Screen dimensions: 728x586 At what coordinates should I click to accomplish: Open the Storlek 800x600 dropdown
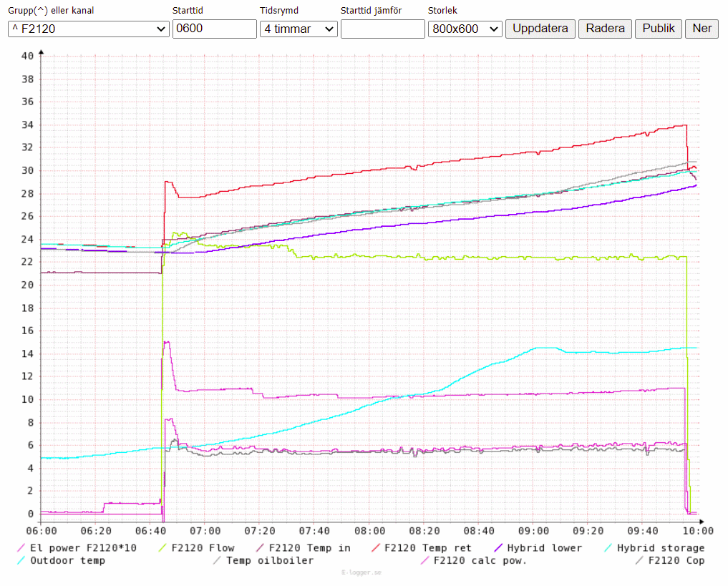(x=465, y=29)
